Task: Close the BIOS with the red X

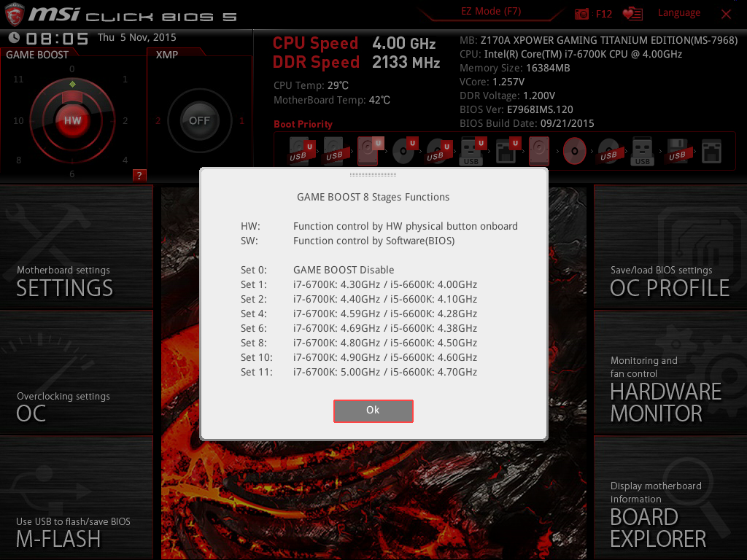Action: tap(726, 15)
